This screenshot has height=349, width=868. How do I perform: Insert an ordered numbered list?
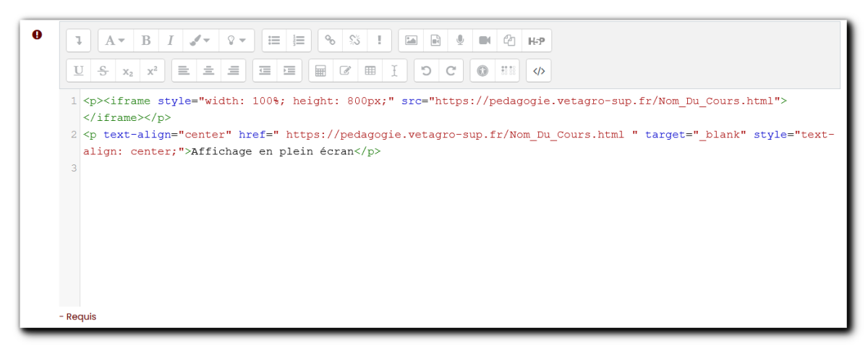pos(299,41)
